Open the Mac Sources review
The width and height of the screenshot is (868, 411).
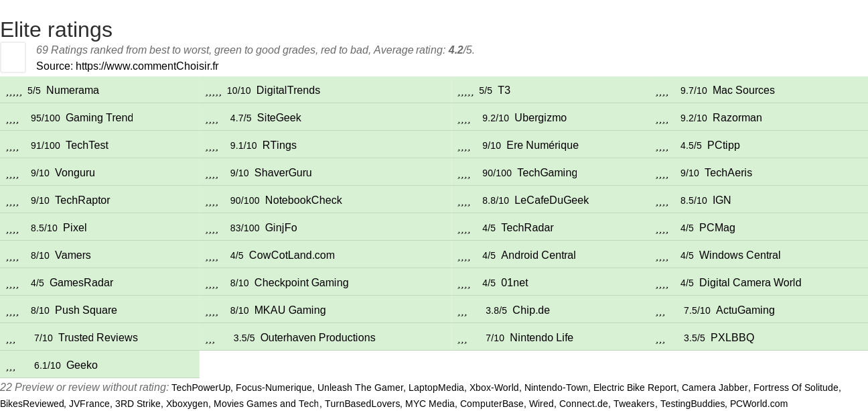tap(743, 90)
